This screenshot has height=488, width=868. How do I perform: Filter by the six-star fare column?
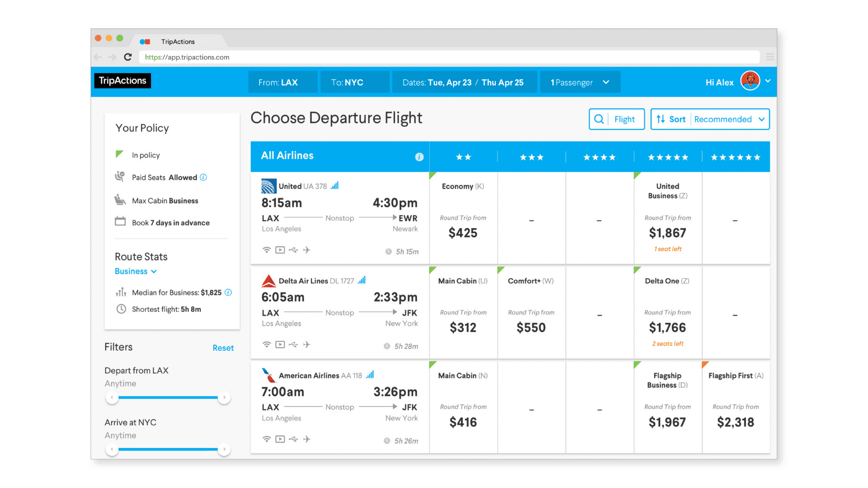point(736,157)
